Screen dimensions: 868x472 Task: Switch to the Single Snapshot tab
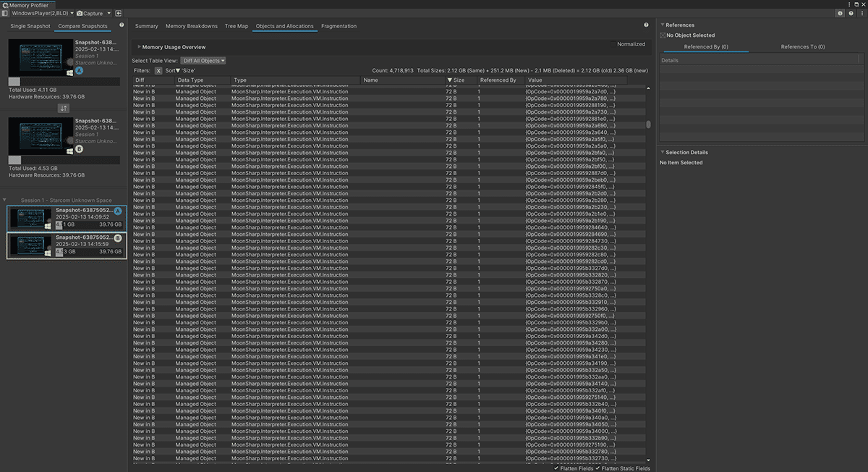coord(30,26)
